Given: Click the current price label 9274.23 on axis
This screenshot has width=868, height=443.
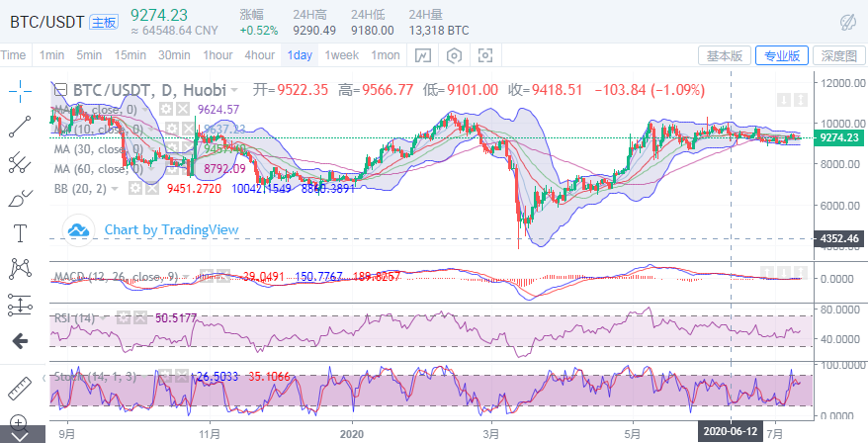Looking at the screenshot, I should click(x=839, y=137).
